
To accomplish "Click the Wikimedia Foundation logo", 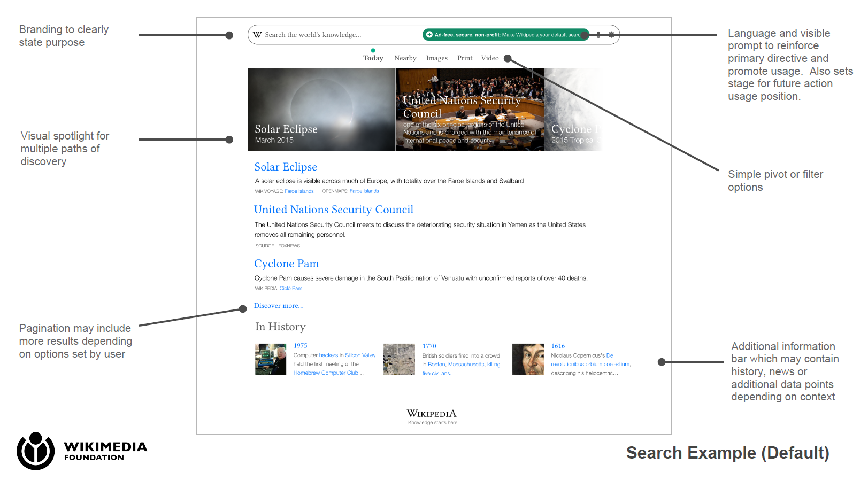I will click(x=82, y=451).
